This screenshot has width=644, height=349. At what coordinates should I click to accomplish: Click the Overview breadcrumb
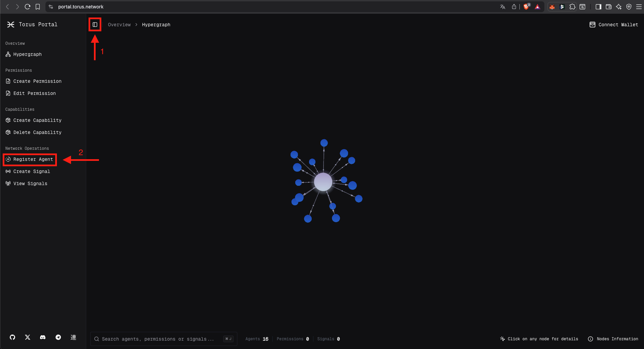click(119, 25)
